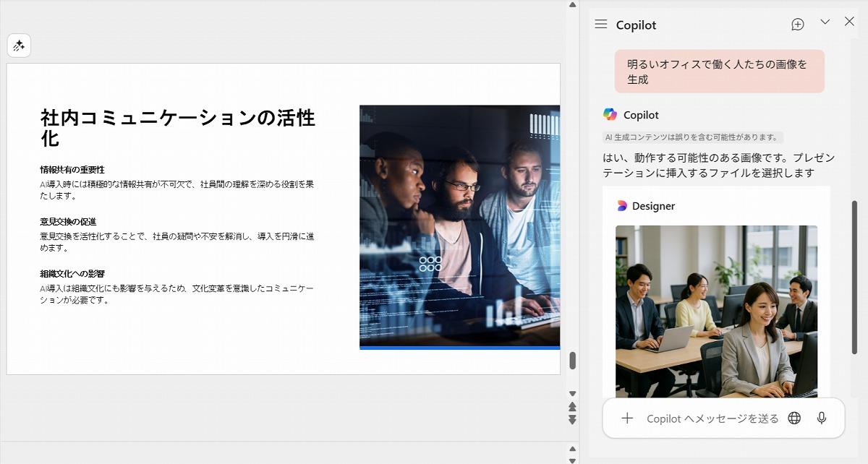Select the heading 組織文化への影響
868x464 pixels.
coord(72,274)
